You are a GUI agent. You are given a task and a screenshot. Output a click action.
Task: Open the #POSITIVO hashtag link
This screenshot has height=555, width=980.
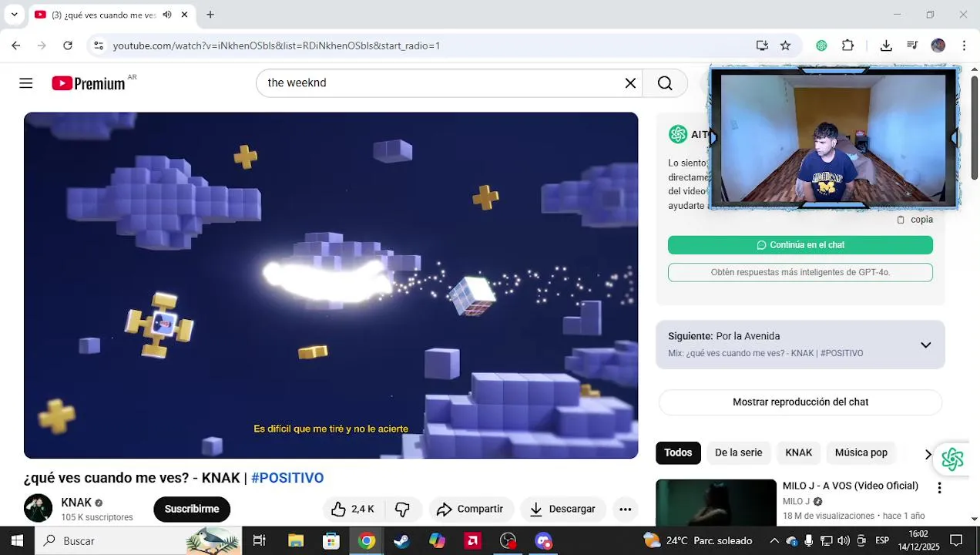click(x=287, y=478)
